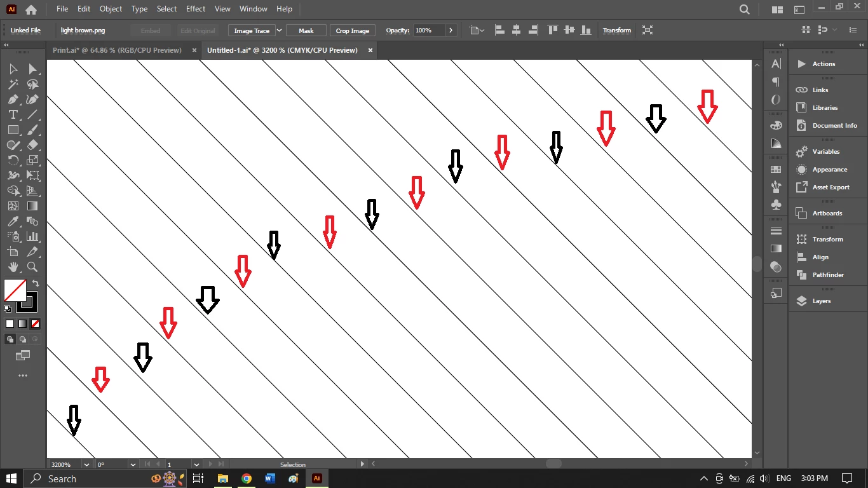Pick the Rotate tool

pos(13,160)
